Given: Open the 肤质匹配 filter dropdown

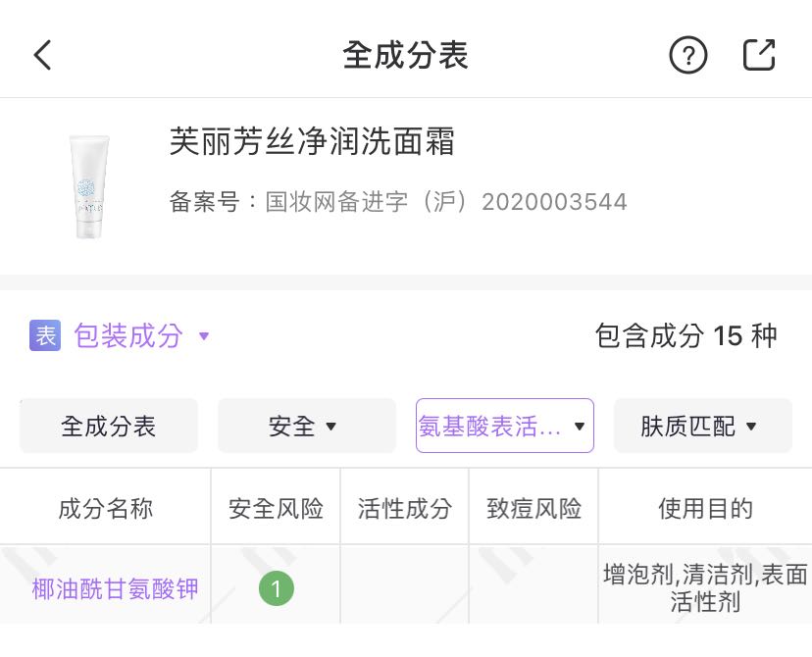Looking at the screenshot, I should tap(702, 426).
